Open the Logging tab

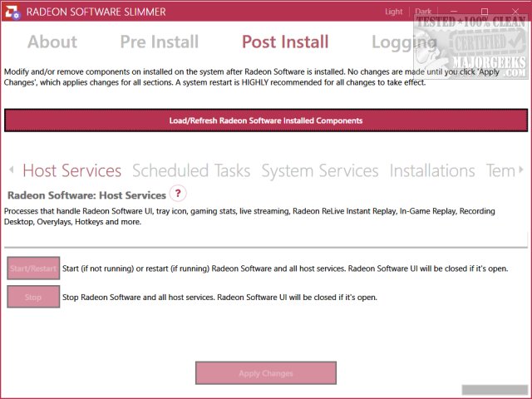tap(404, 42)
